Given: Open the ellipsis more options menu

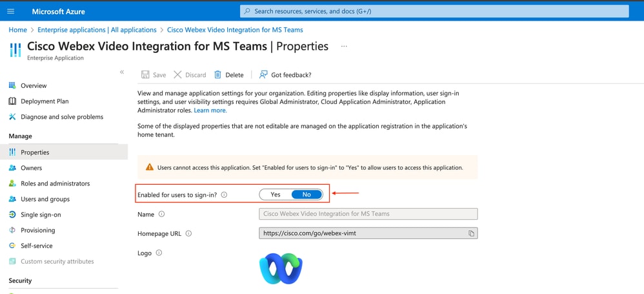Looking at the screenshot, I should (344, 47).
